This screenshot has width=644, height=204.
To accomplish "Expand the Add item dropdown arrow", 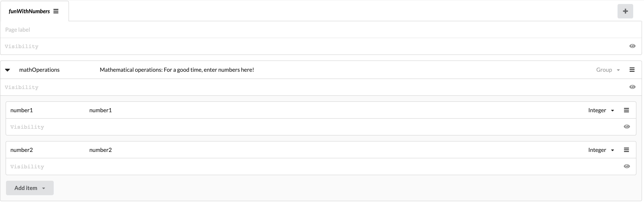I will (44, 188).
